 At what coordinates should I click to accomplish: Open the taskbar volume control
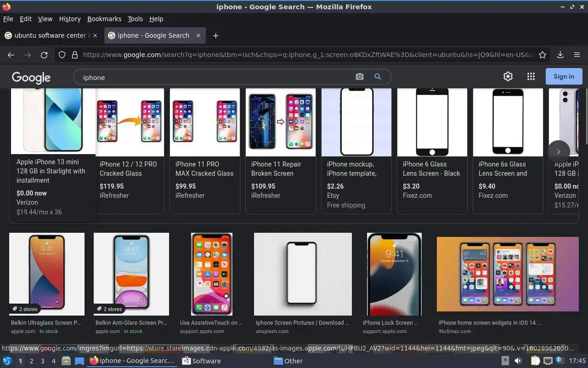518,361
